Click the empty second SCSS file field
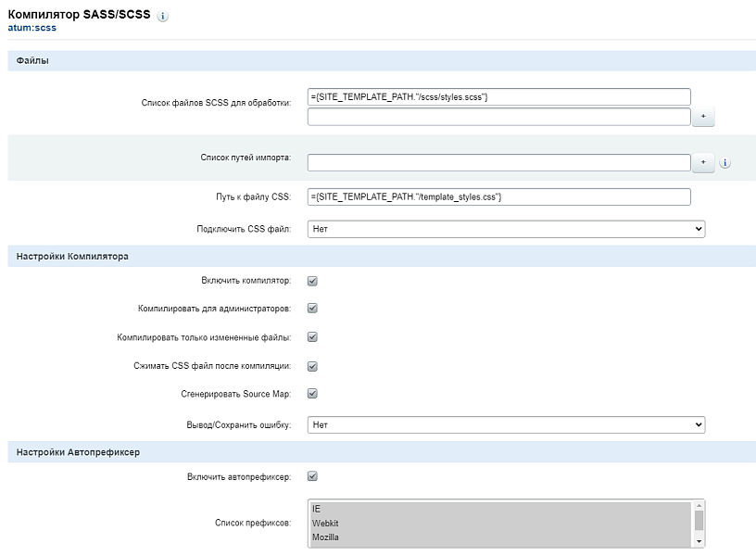 click(498, 117)
